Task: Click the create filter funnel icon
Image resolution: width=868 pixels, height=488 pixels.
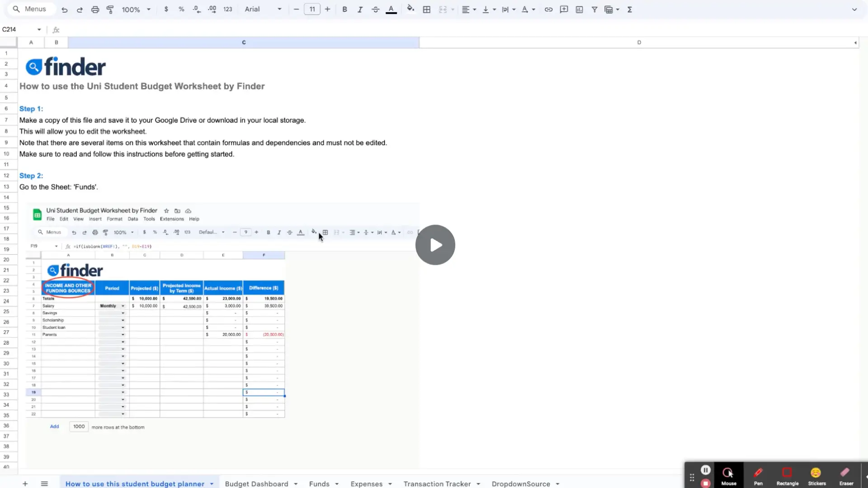Action: click(594, 9)
